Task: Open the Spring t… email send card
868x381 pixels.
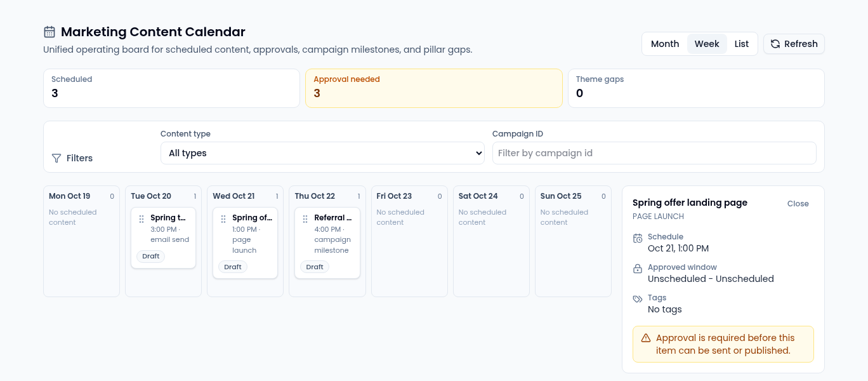Action: coord(163,238)
